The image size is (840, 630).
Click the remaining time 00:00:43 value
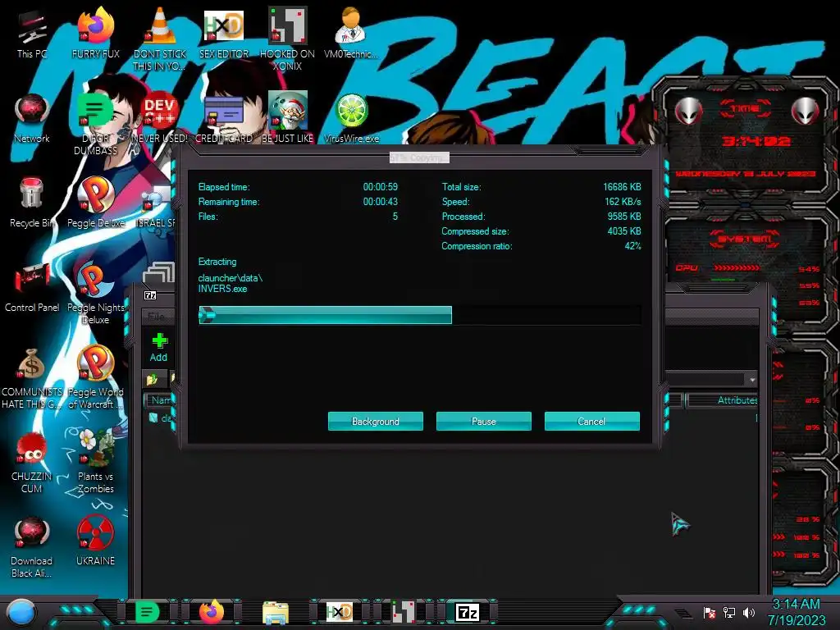pyautogui.click(x=381, y=202)
